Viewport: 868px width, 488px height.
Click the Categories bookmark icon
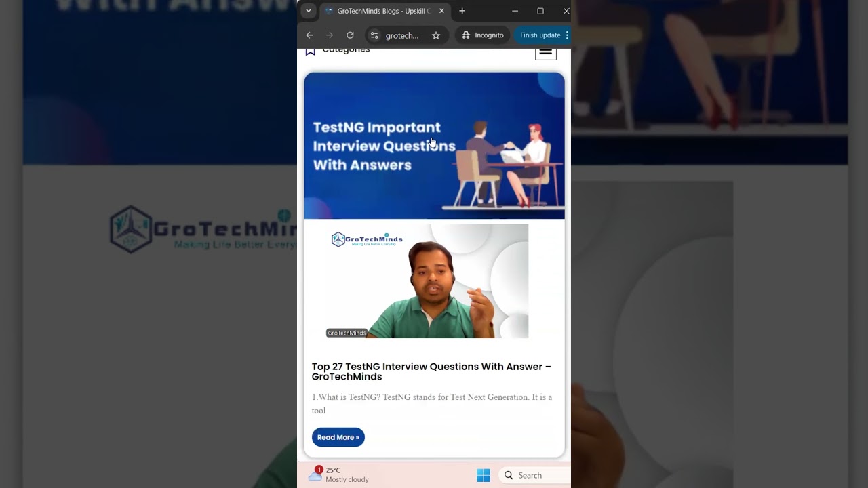click(x=311, y=51)
